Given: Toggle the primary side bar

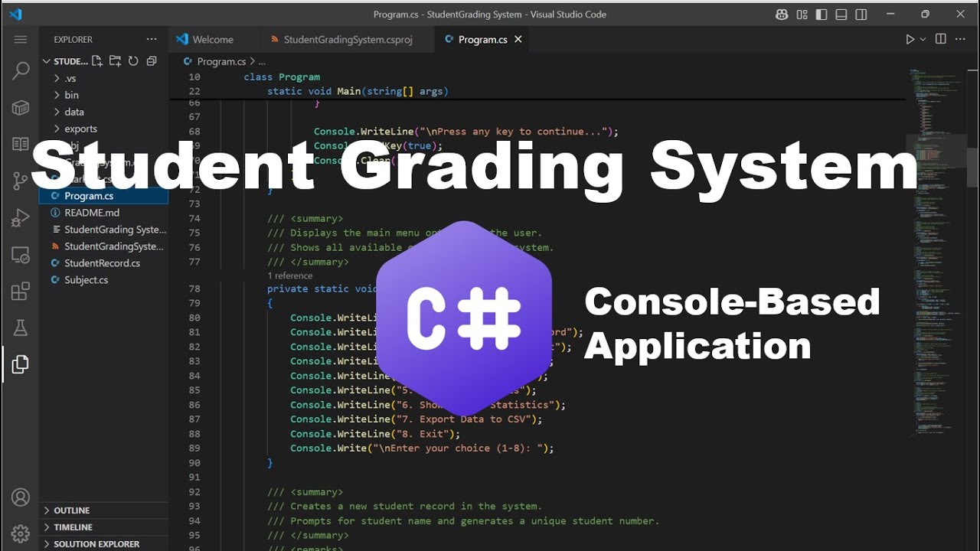Looking at the screenshot, I should tap(822, 14).
